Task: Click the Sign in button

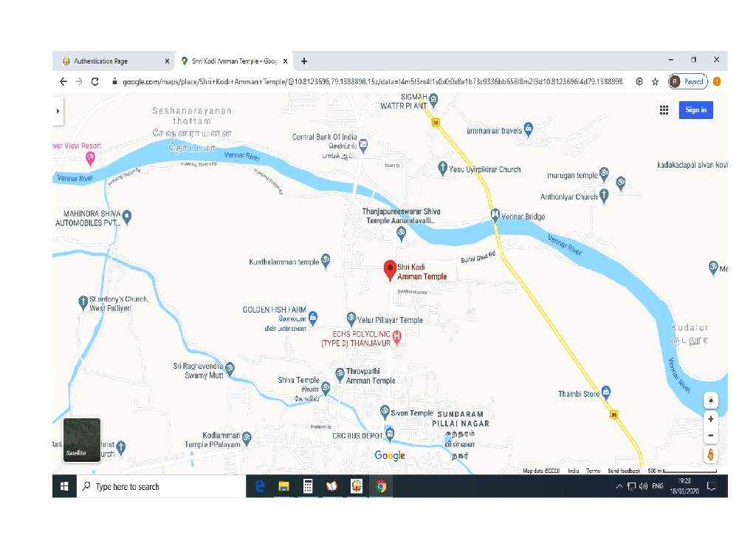Action: tap(695, 110)
